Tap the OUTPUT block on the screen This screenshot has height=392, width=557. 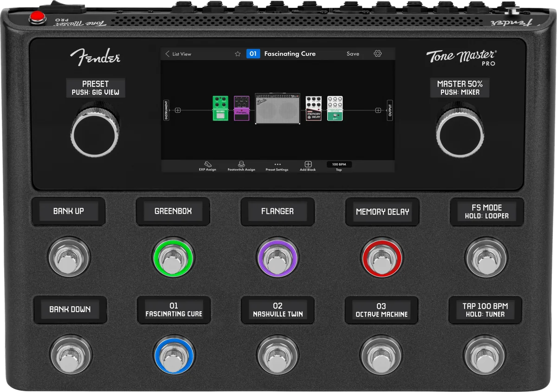pos(389,110)
